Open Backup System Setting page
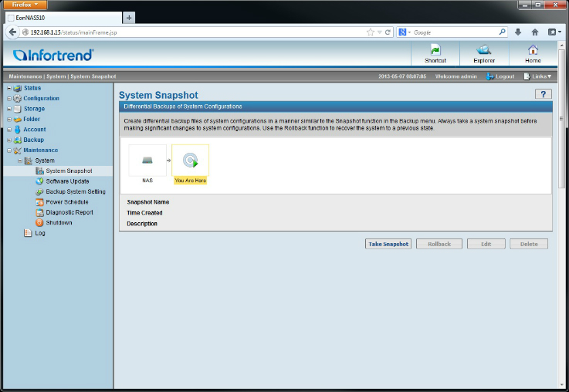This screenshot has height=392, width=569. (x=76, y=192)
